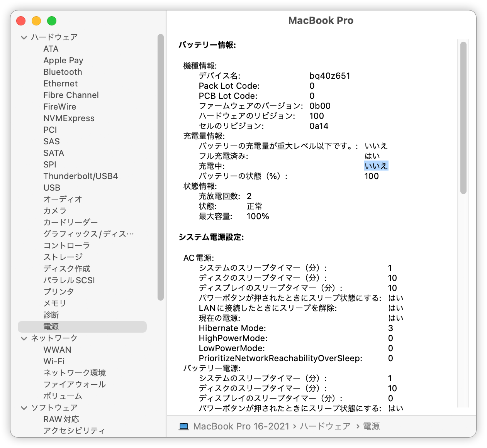Open プリンタ information
This screenshot has width=487, height=448.
coord(59,292)
